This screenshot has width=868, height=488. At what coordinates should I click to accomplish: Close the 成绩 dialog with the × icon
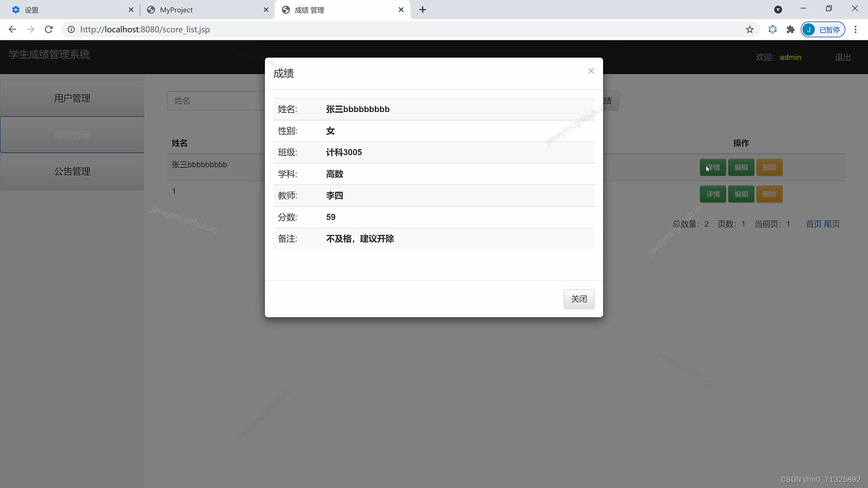coord(590,71)
